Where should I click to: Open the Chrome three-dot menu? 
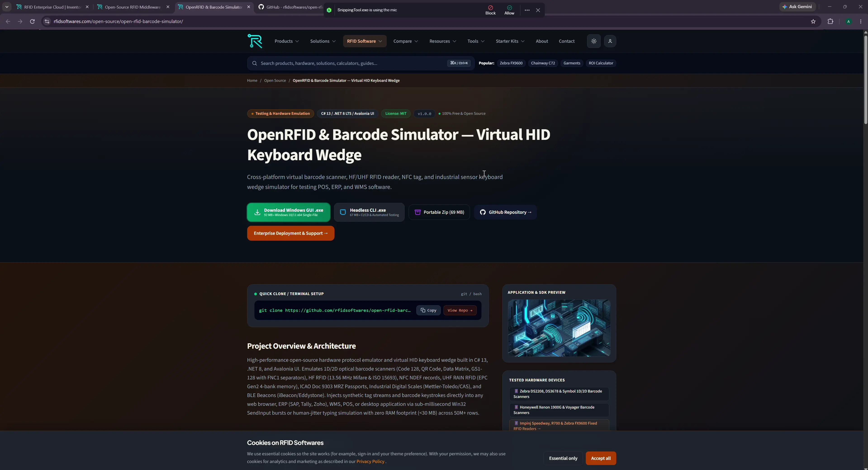[861, 21]
